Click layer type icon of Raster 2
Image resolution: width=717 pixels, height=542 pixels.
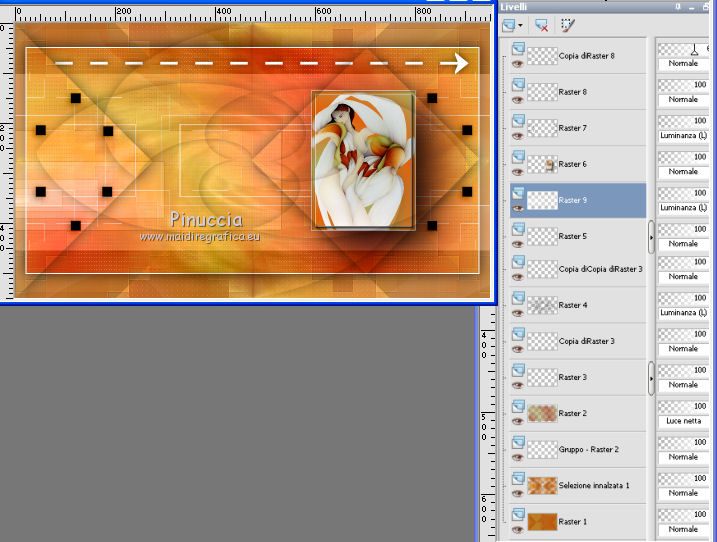click(x=518, y=406)
